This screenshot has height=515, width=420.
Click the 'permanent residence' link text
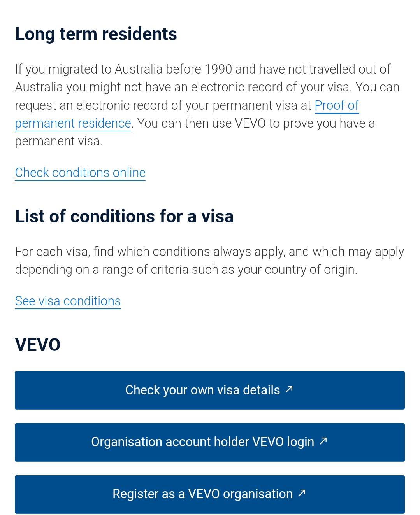coord(73,123)
